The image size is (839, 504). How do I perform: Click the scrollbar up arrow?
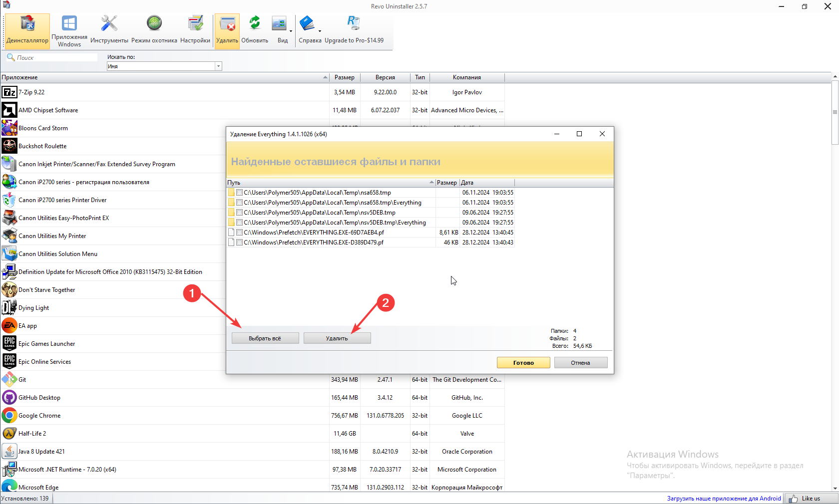(835, 77)
